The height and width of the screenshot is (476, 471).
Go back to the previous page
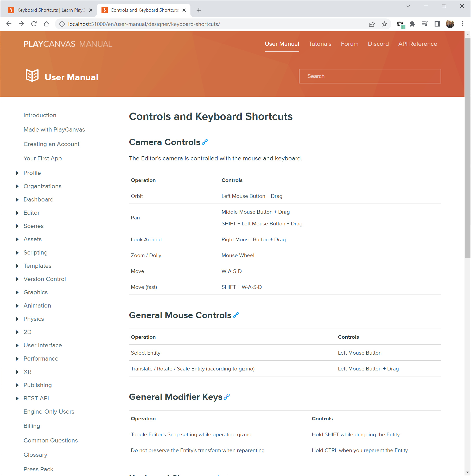pyautogui.click(x=9, y=24)
